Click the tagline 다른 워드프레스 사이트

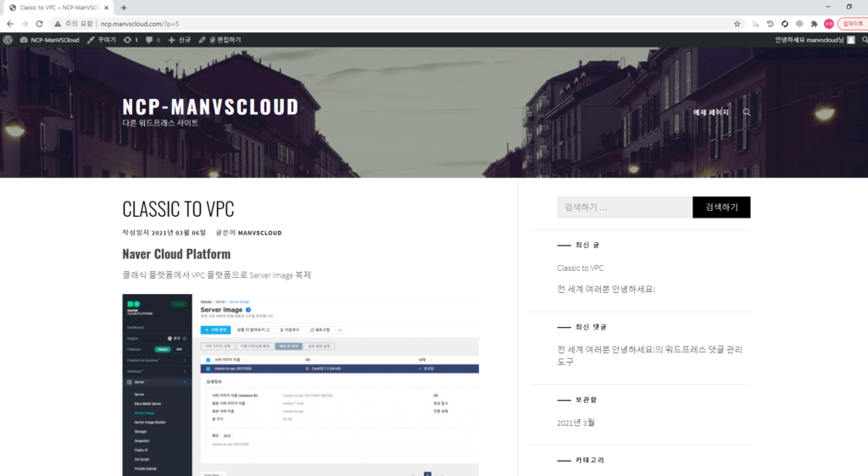point(160,123)
